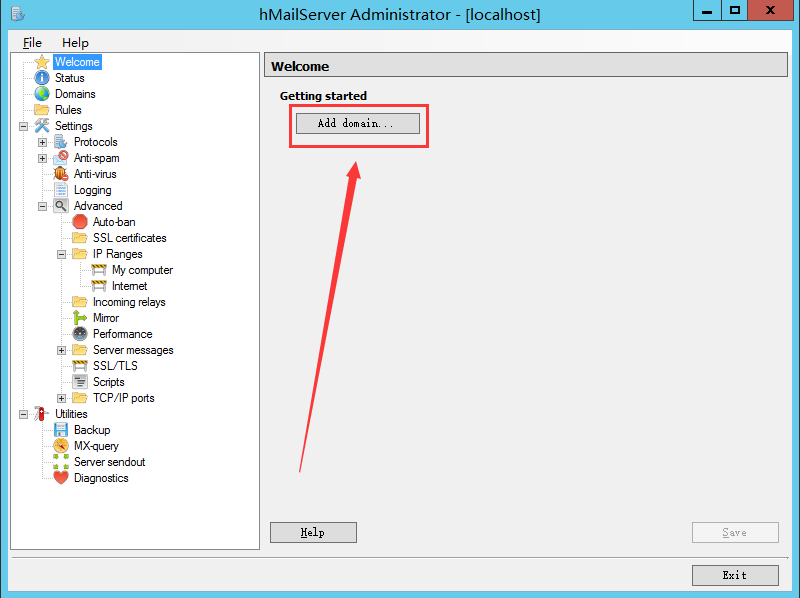Click the Settings tools icon

[x=42, y=126]
